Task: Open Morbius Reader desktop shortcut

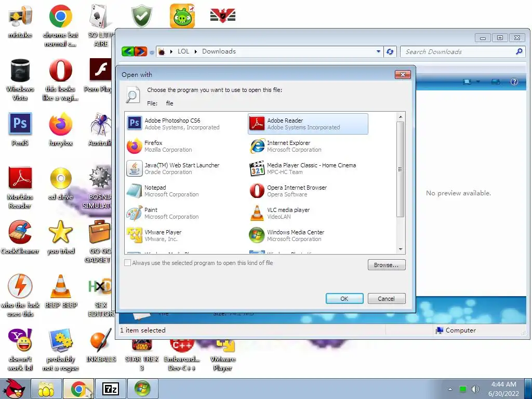Action: (x=20, y=188)
